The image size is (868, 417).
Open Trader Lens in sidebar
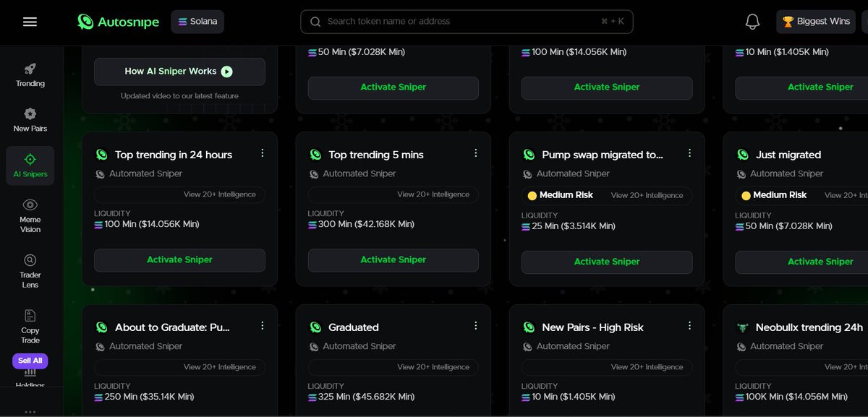point(30,270)
